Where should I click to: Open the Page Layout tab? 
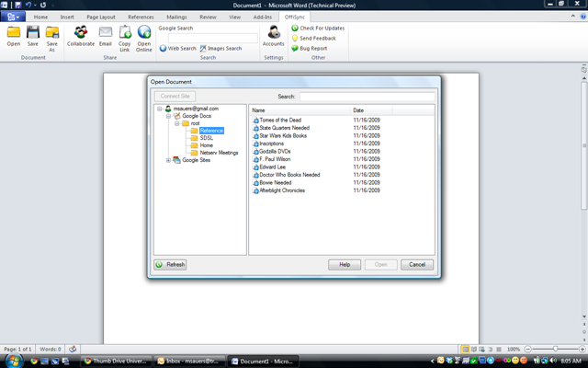[x=101, y=17]
